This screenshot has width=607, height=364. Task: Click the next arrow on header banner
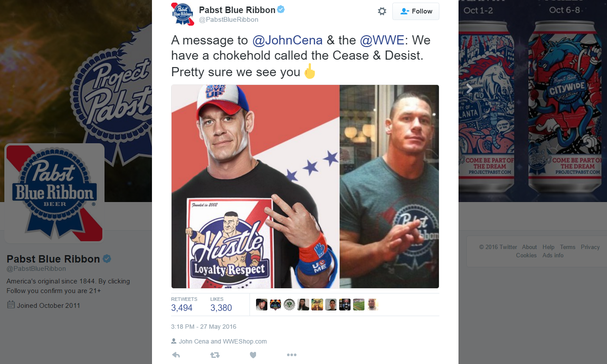(x=469, y=88)
